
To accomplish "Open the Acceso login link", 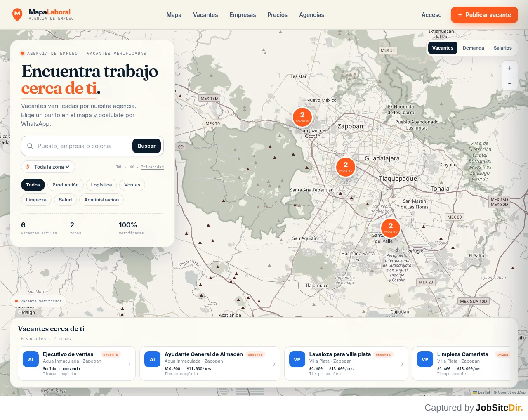I will 431,15.
